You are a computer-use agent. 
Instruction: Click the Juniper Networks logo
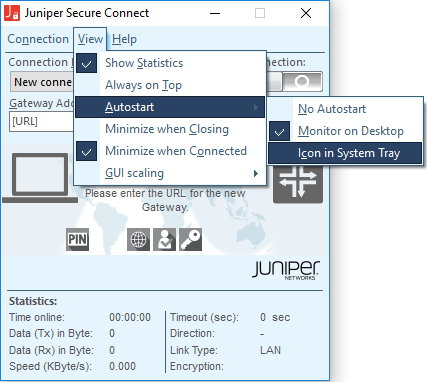[x=286, y=270]
